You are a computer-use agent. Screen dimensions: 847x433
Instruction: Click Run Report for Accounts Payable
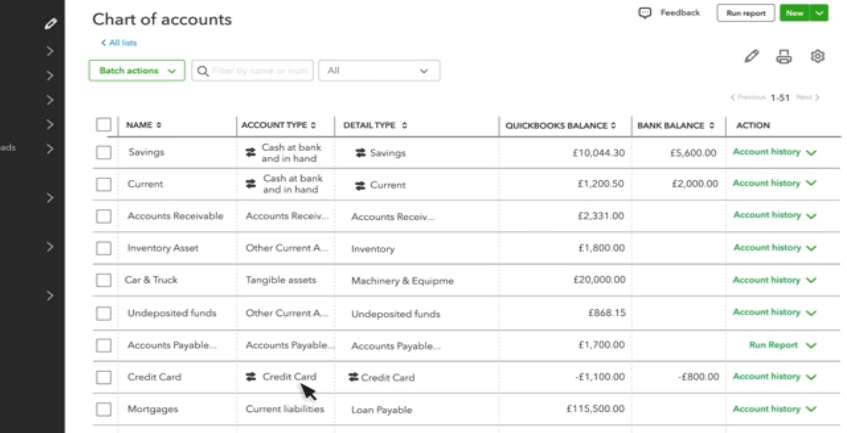click(773, 345)
